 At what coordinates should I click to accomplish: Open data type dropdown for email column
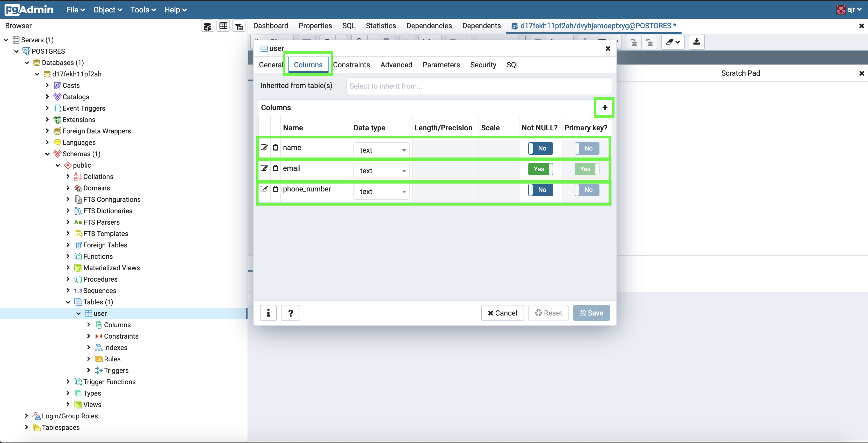coord(381,171)
